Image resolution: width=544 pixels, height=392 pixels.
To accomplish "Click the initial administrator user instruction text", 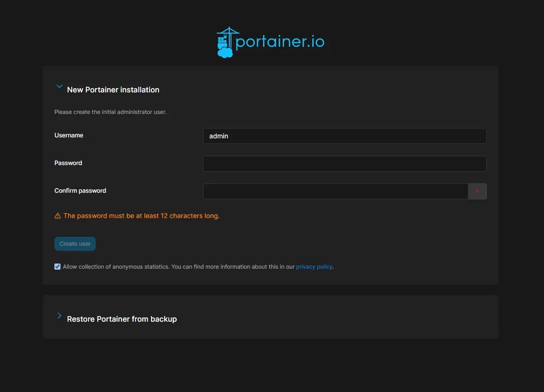I will [110, 112].
